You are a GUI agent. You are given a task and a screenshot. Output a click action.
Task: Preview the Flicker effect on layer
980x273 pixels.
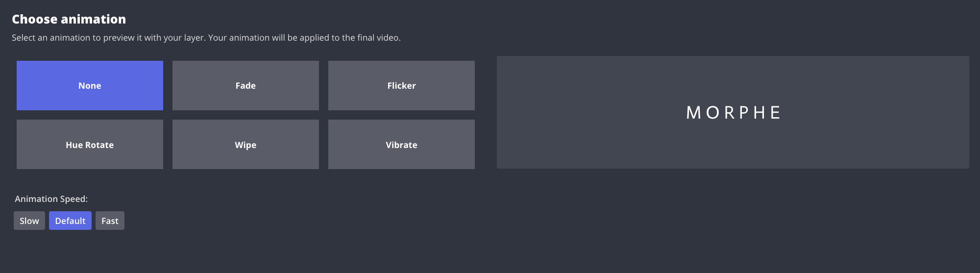[x=401, y=85]
